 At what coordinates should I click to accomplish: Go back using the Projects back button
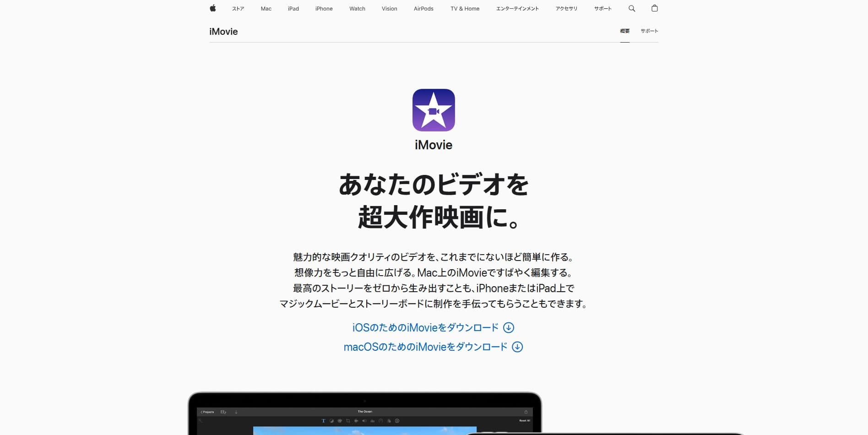point(207,412)
